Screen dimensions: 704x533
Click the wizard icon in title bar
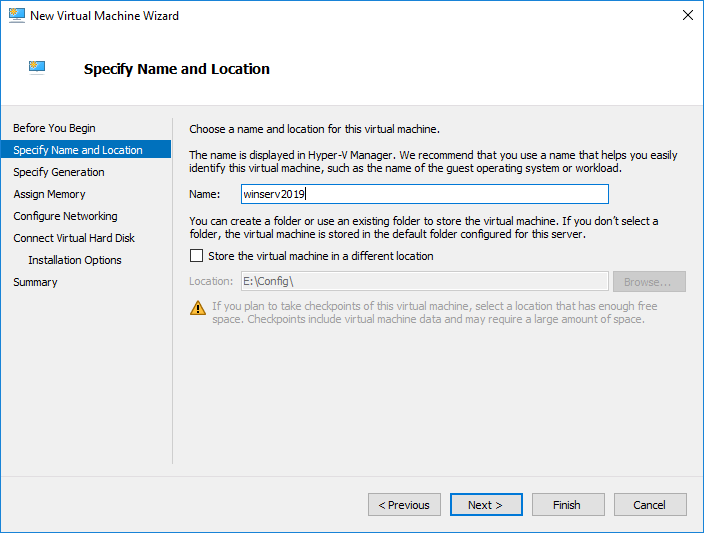[15, 16]
